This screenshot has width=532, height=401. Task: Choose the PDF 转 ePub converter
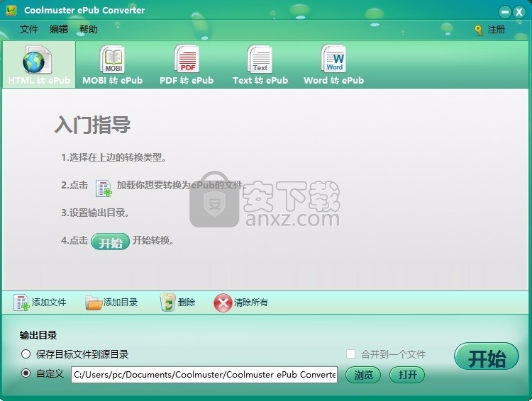click(187, 65)
